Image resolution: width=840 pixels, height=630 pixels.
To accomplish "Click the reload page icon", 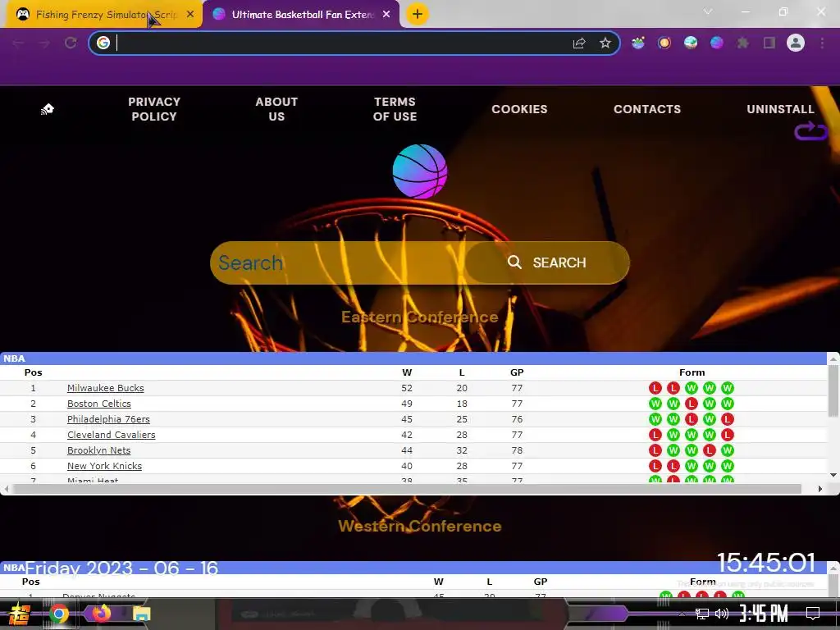I will (71, 43).
